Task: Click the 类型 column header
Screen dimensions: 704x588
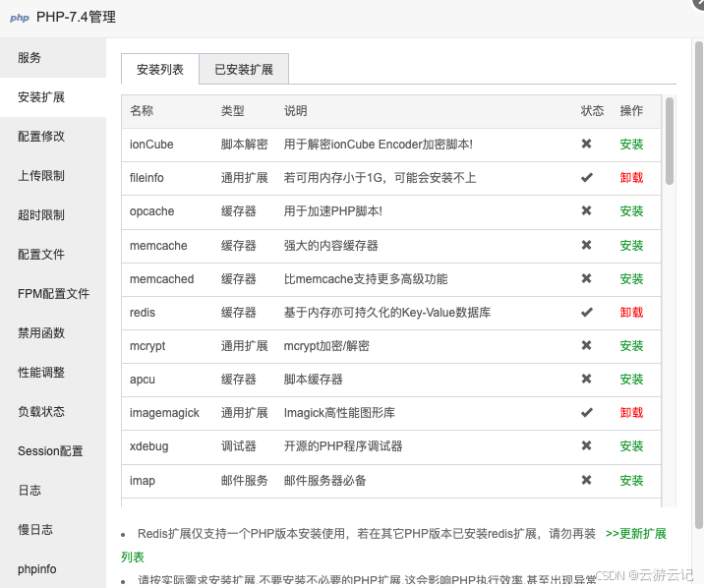Action: coord(233,110)
